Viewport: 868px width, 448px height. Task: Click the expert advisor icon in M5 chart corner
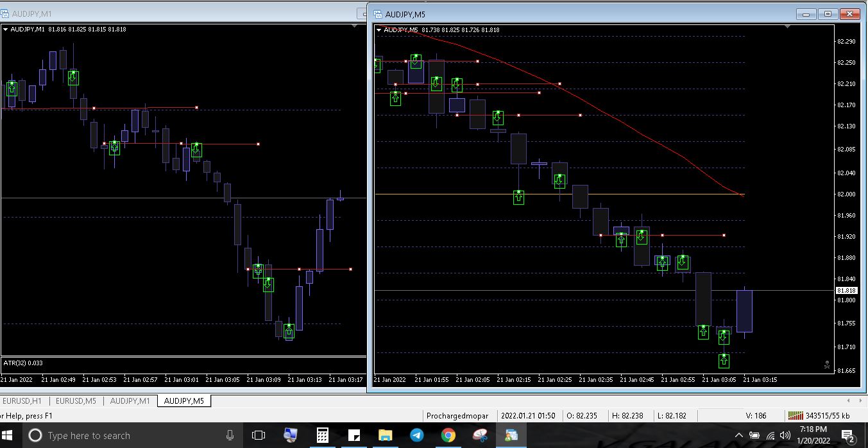[826, 365]
